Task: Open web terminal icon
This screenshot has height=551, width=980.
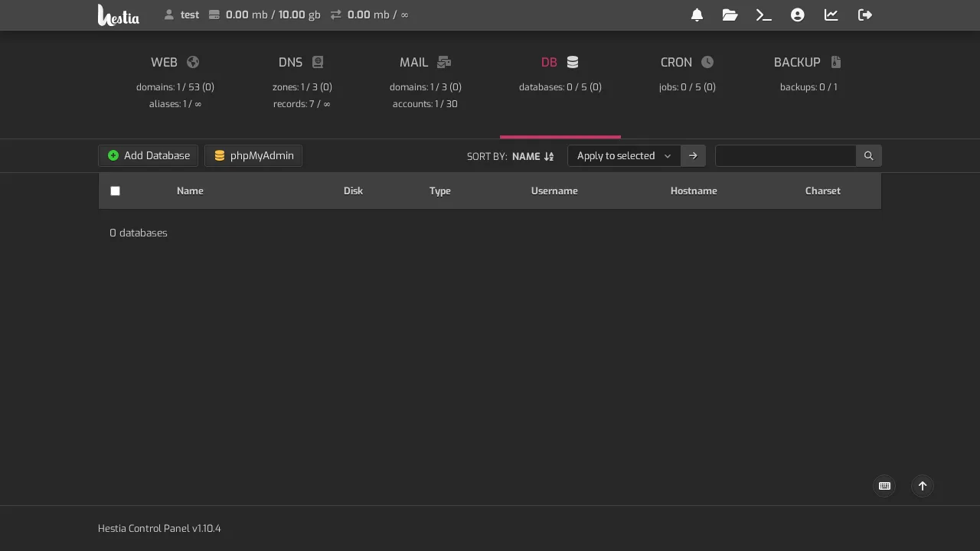Action: click(x=763, y=15)
